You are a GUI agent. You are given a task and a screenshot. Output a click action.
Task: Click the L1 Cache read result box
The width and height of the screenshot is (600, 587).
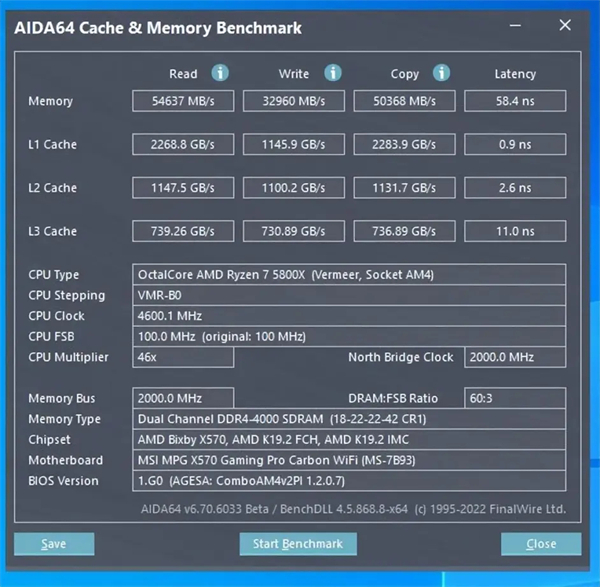tap(182, 144)
